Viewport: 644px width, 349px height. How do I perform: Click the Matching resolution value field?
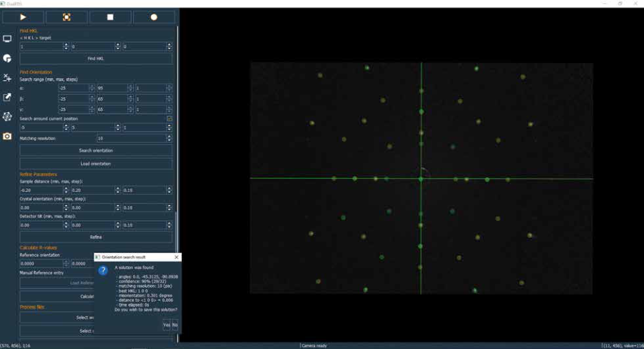(130, 139)
